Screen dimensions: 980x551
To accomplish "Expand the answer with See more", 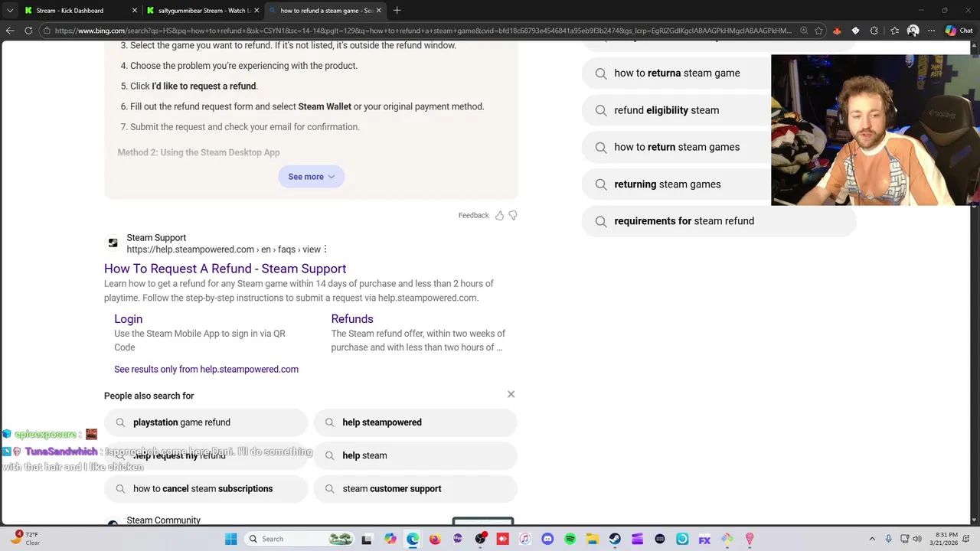I will (311, 177).
